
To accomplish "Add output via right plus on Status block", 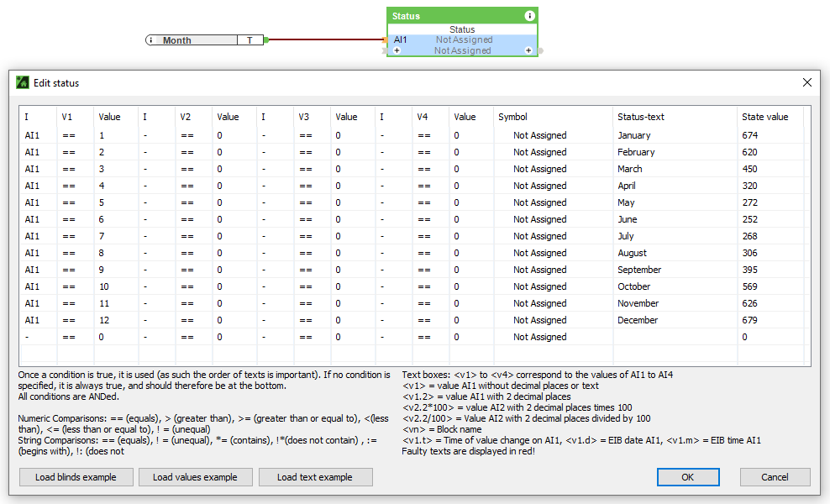I will coord(528,51).
